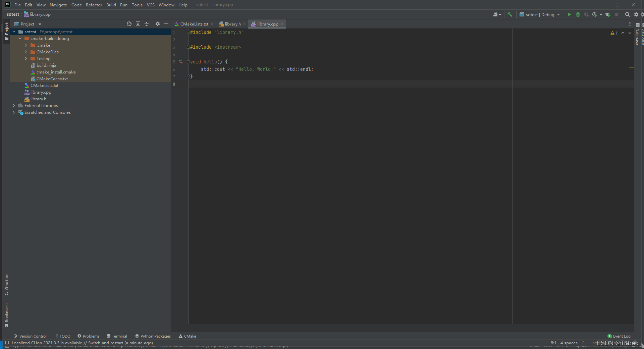Open the Problems tool window
Screen dimensions: 644x349
(89, 336)
